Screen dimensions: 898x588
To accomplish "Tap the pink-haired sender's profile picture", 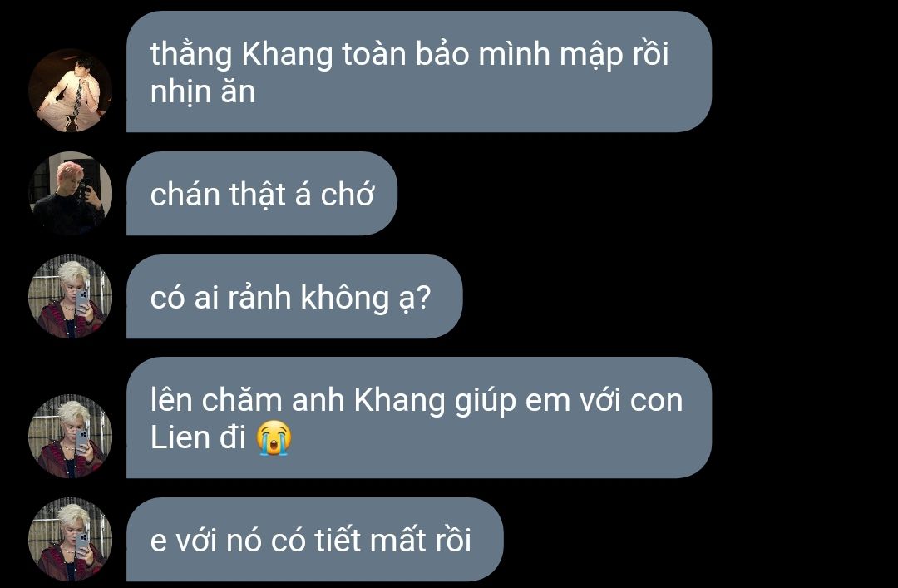I will (71, 193).
